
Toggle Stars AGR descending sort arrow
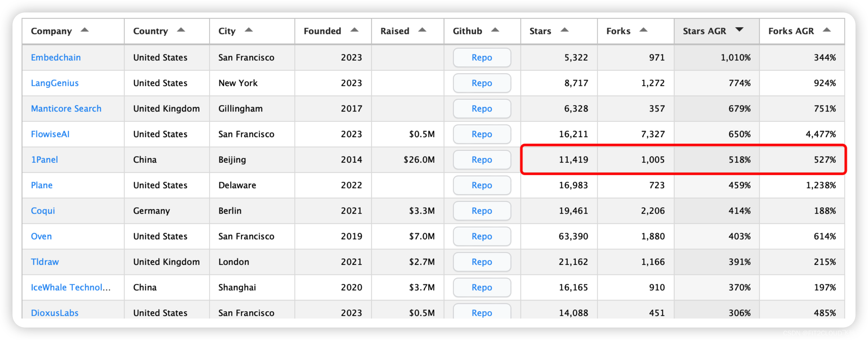[739, 30]
